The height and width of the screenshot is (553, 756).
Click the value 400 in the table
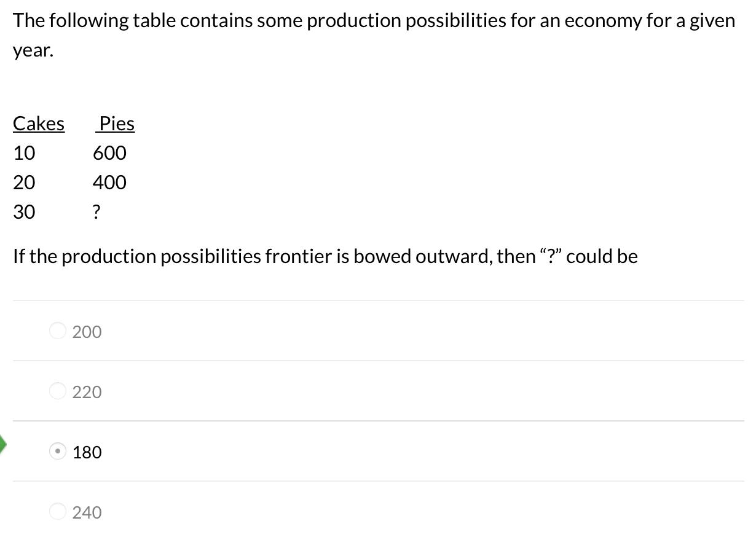click(x=111, y=182)
